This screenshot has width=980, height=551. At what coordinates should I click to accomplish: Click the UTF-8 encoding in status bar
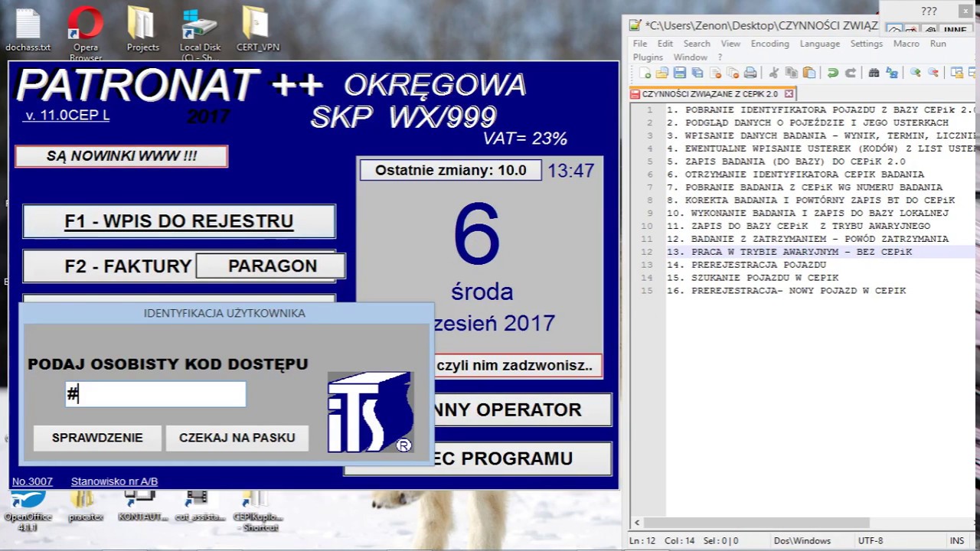coord(871,540)
